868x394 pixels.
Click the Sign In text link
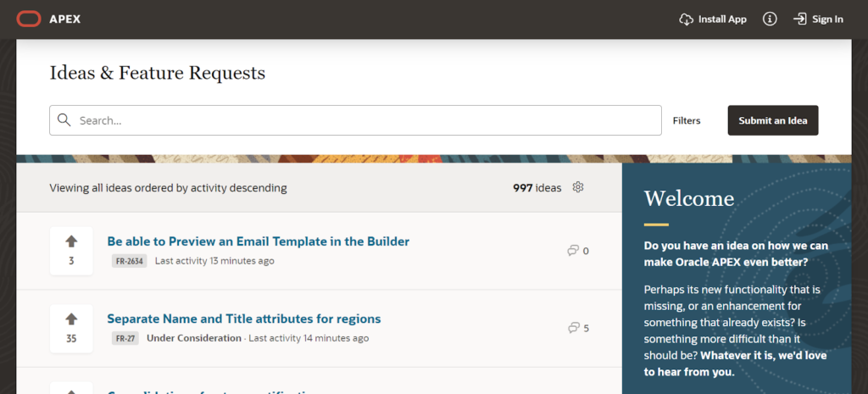(827, 19)
